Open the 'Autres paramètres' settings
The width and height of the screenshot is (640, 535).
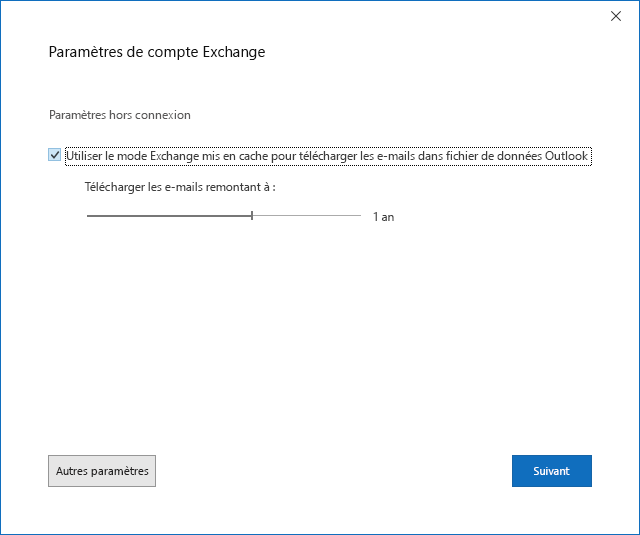tap(102, 471)
